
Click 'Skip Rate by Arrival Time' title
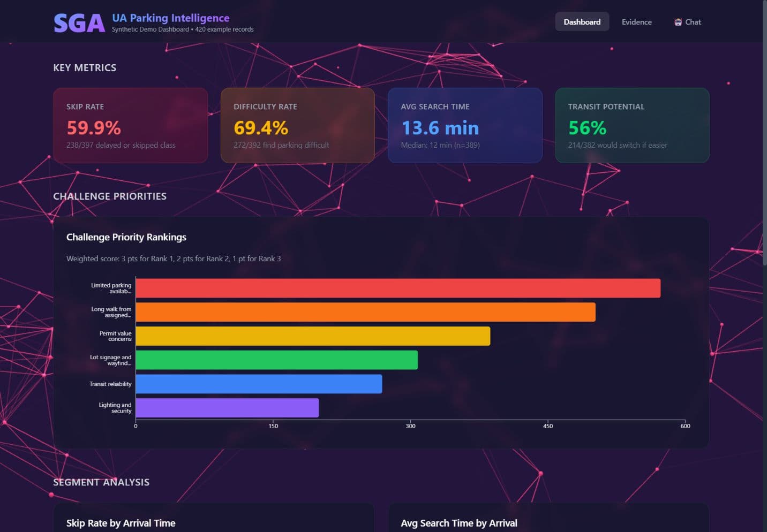pos(121,523)
